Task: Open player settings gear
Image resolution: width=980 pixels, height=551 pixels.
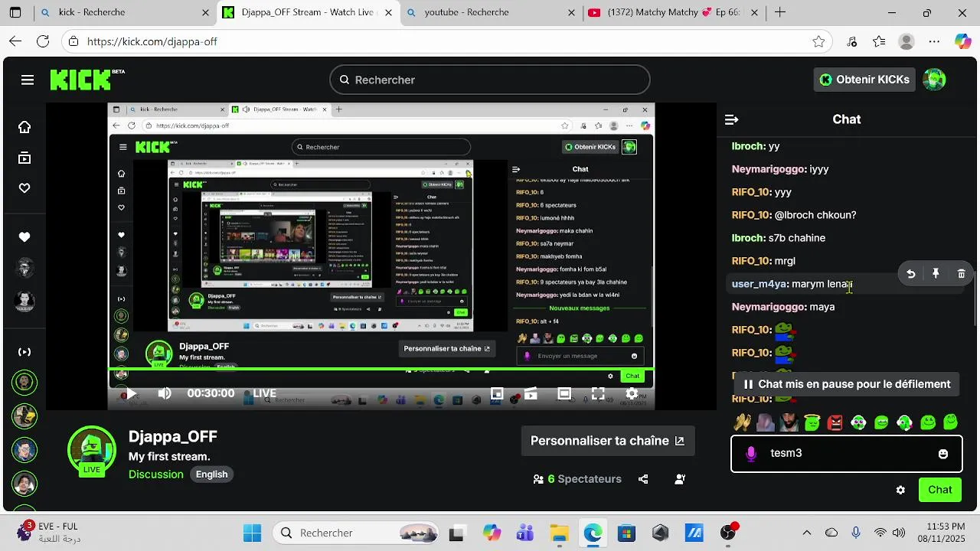Action: [x=632, y=393]
